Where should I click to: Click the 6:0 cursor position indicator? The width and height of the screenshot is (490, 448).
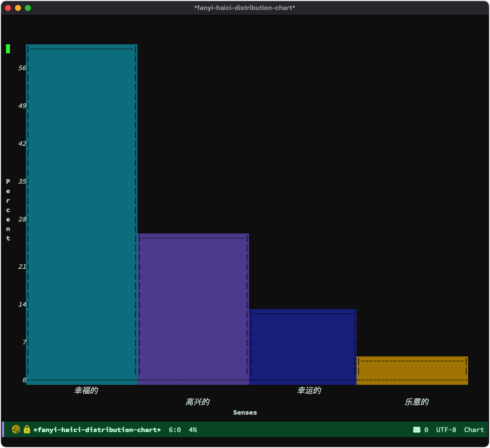[175, 430]
